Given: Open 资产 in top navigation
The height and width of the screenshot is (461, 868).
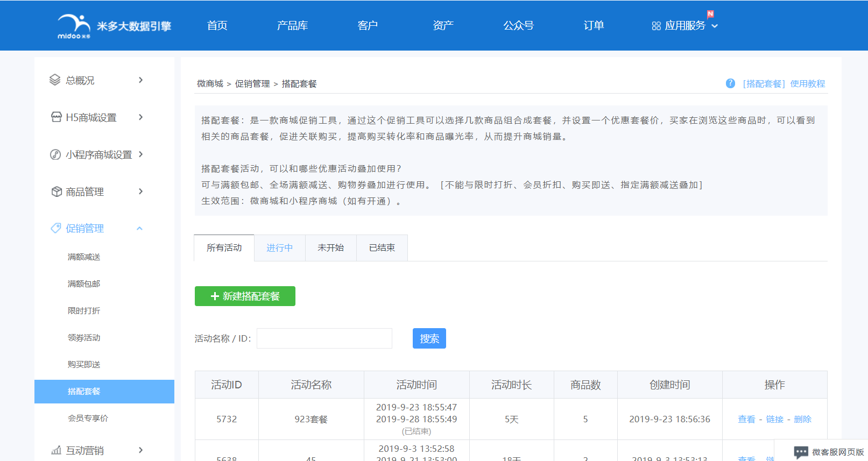Looking at the screenshot, I should click(x=443, y=25).
